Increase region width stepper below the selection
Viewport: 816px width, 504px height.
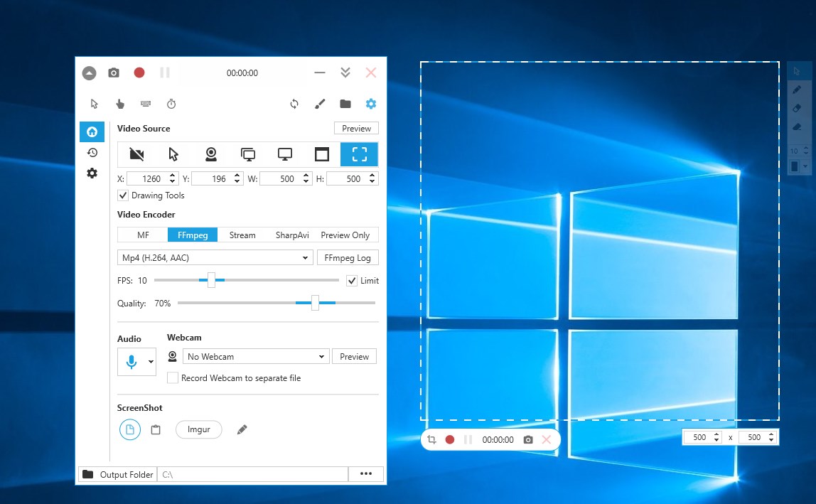(716, 434)
